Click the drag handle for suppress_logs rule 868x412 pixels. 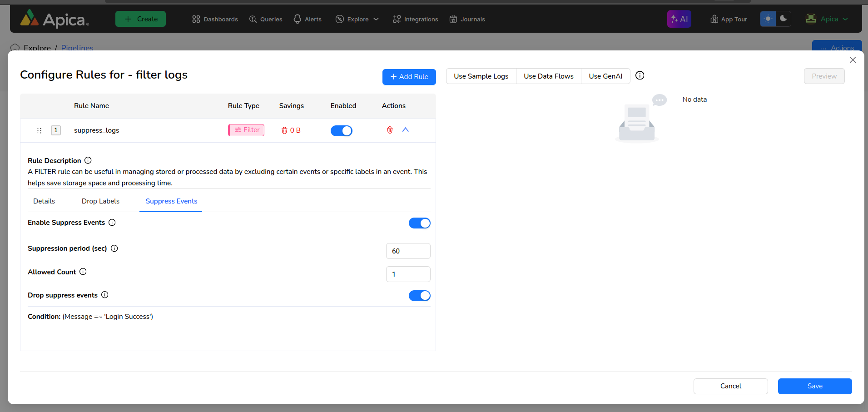pyautogui.click(x=40, y=131)
